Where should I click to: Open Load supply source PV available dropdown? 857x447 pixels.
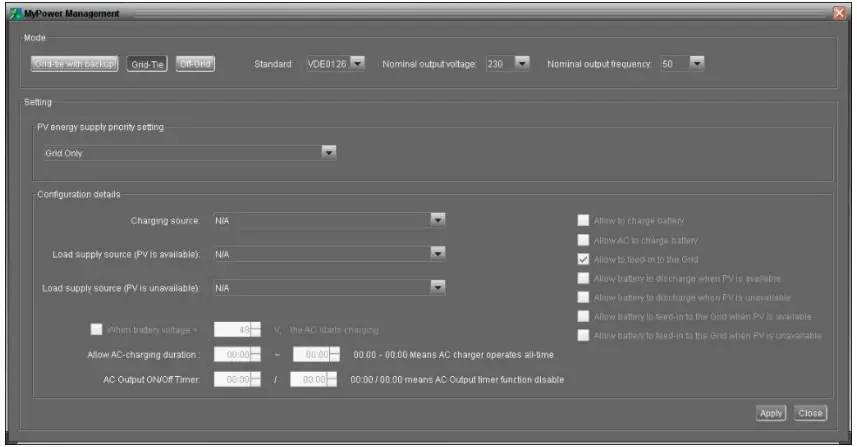pyautogui.click(x=437, y=254)
